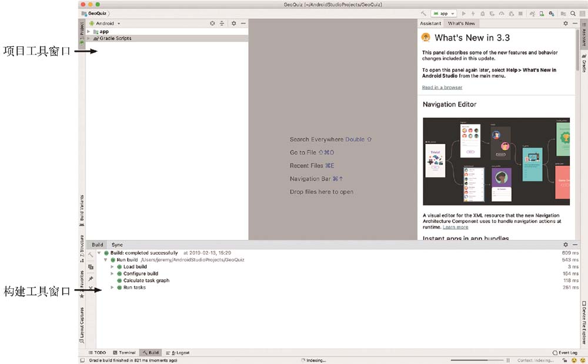Screen dimensions: 588x364
Task: Pause the indexing background task
Action: point(508,360)
